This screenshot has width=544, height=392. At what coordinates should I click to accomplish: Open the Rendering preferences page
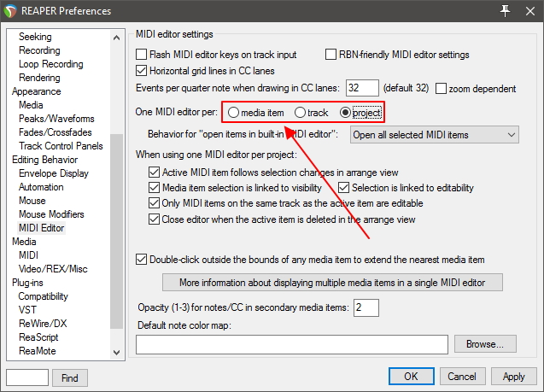click(x=39, y=78)
